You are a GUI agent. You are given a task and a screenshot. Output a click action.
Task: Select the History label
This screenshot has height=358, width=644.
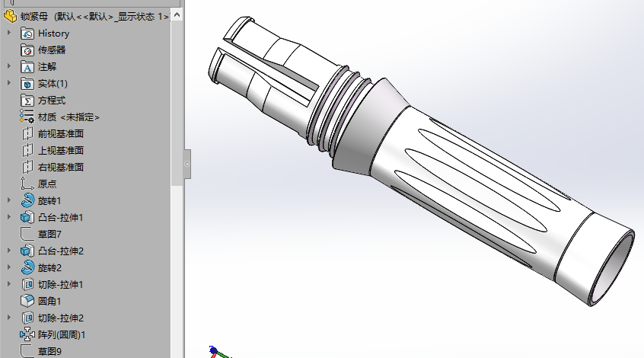[54, 34]
